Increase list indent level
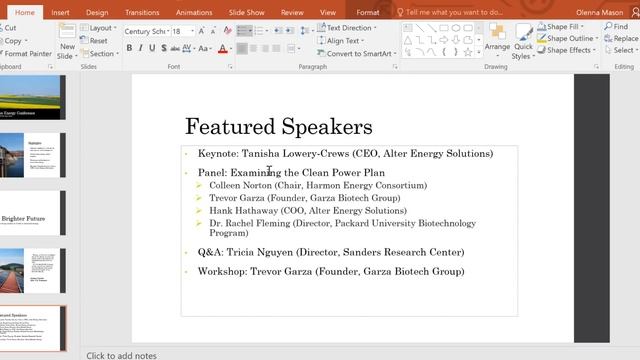 click(x=289, y=31)
